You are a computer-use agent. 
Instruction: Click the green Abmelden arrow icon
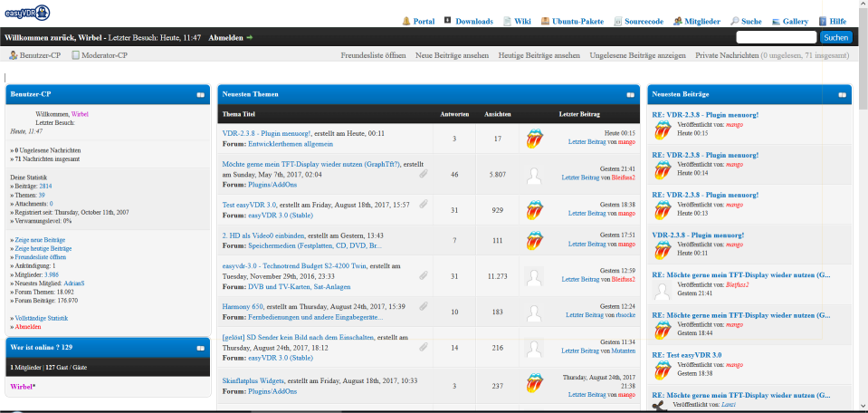(x=250, y=38)
